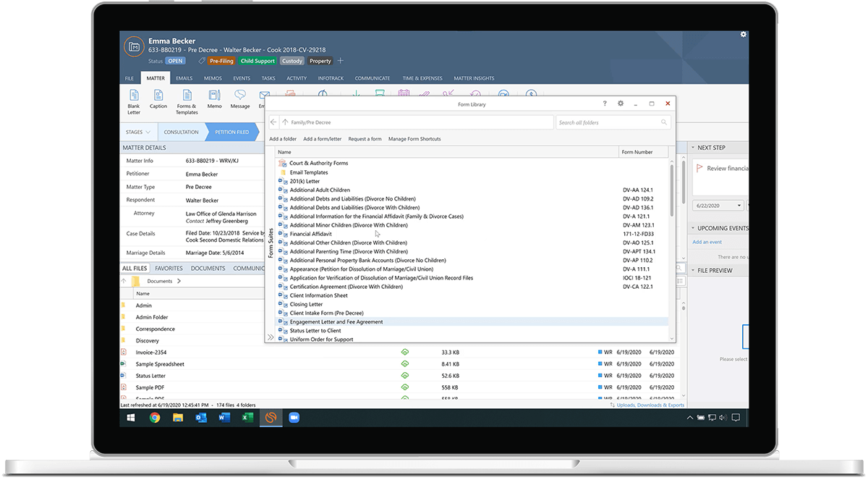Screen dimensions: 868x480
Task: Click the Form Library help icon
Action: 605,104
